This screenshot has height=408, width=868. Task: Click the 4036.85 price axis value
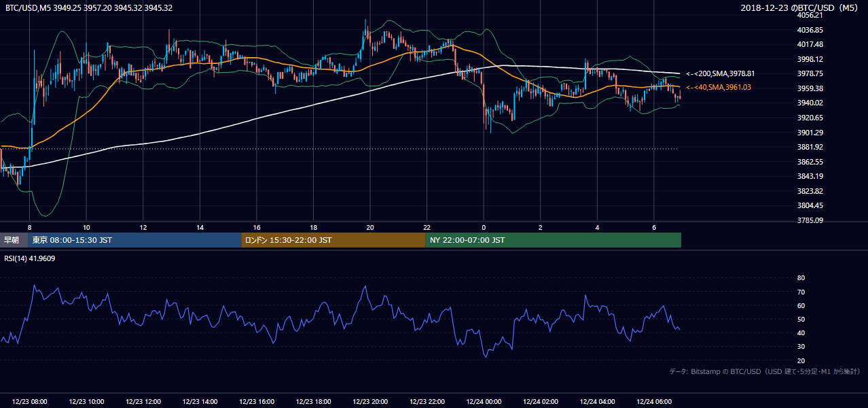(x=810, y=30)
